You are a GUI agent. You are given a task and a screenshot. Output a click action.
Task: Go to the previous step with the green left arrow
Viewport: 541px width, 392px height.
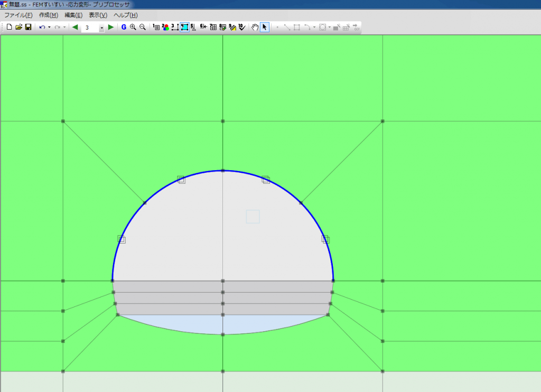75,27
